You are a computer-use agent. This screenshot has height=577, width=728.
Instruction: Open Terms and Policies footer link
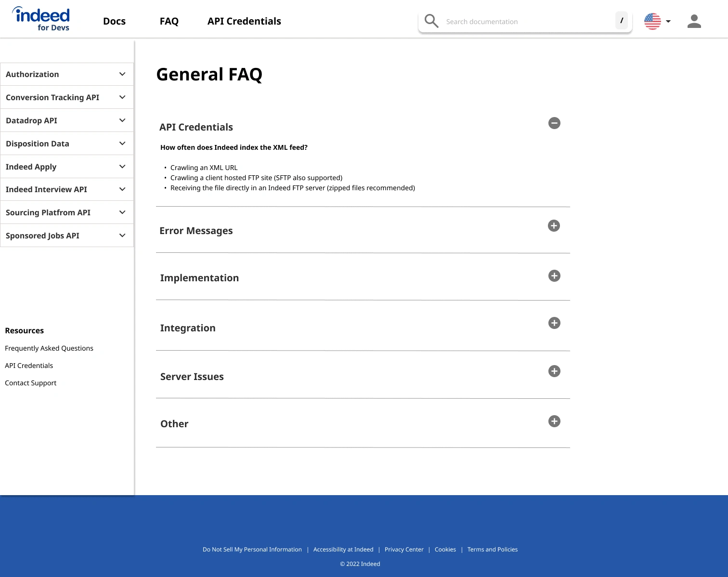(493, 550)
